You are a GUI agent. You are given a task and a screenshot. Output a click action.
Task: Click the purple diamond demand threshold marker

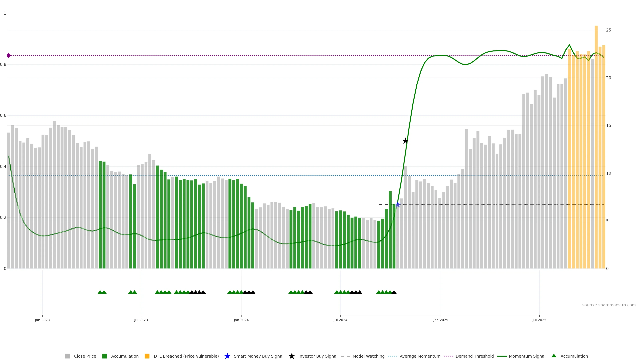[x=9, y=55]
